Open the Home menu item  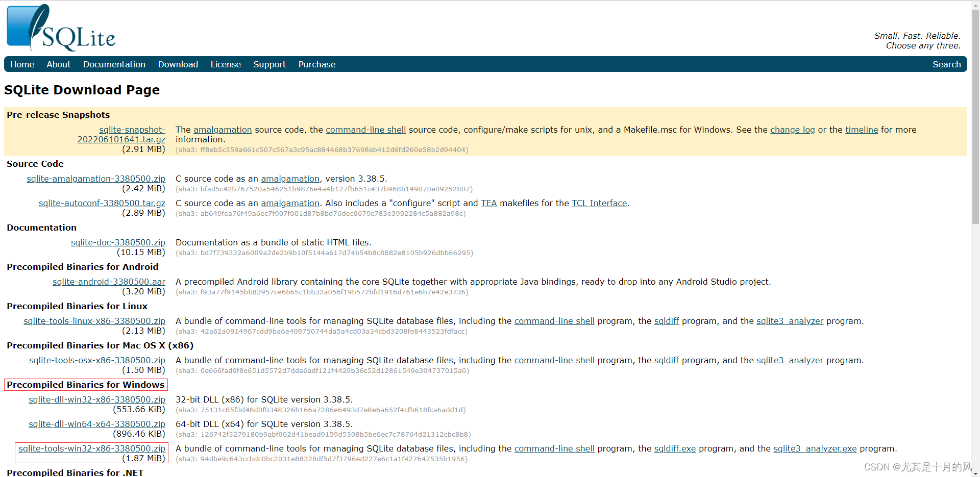tap(22, 64)
